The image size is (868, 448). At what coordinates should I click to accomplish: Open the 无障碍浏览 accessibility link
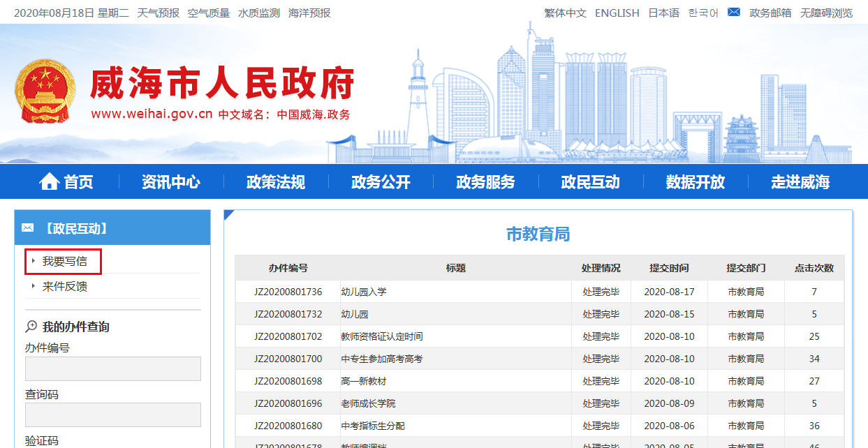pos(826,13)
